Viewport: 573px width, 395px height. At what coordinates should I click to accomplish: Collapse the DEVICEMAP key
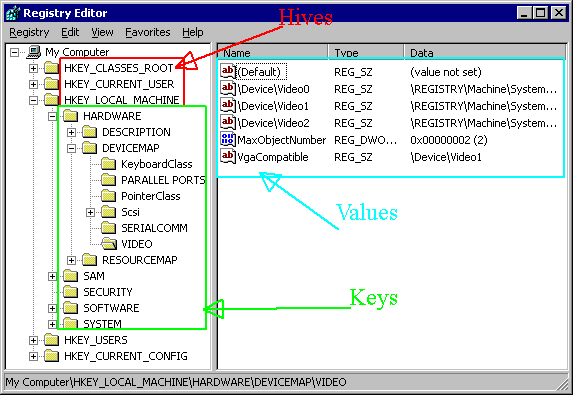pos(71,148)
